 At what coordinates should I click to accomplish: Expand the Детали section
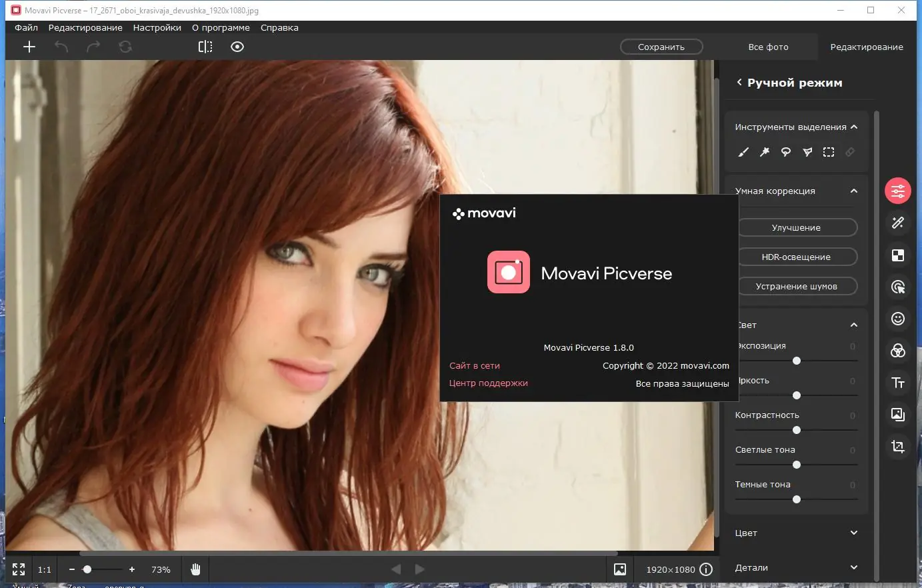click(854, 567)
